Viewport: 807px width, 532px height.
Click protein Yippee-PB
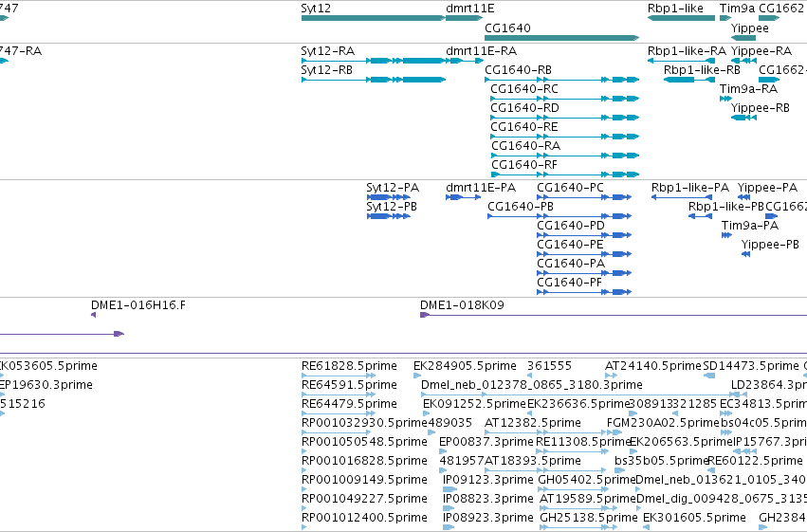click(745, 255)
